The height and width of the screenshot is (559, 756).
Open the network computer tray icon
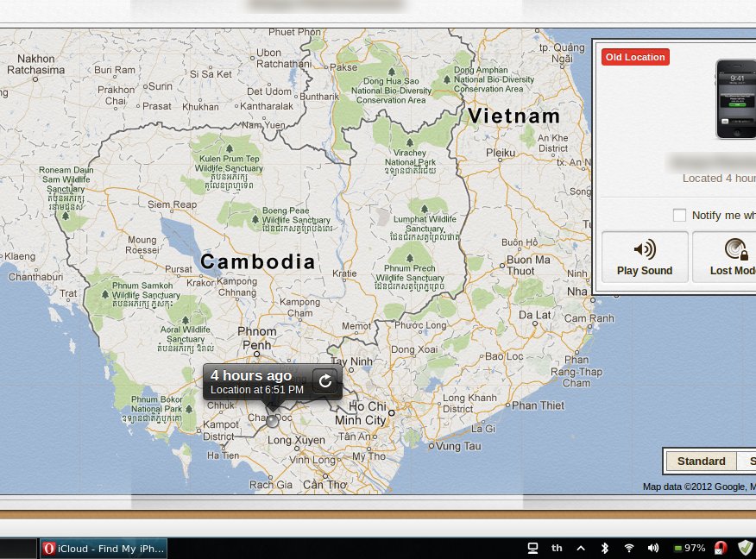pyautogui.click(x=532, y=548)
